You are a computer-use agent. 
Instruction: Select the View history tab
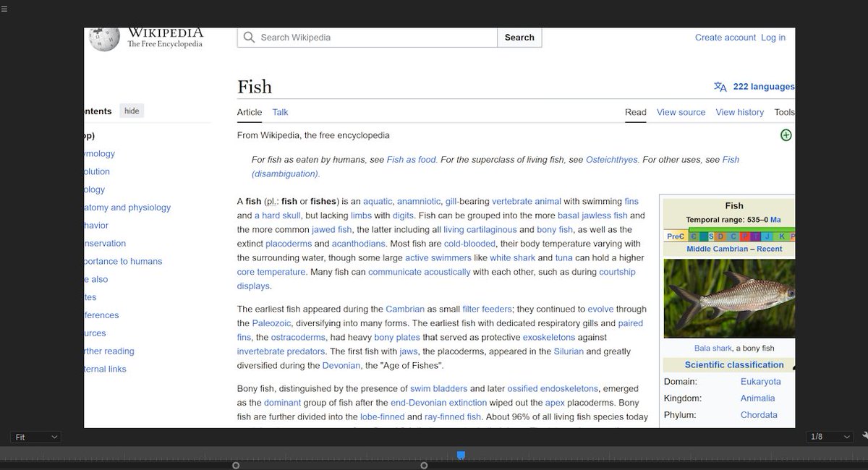(x=739, y=112)
